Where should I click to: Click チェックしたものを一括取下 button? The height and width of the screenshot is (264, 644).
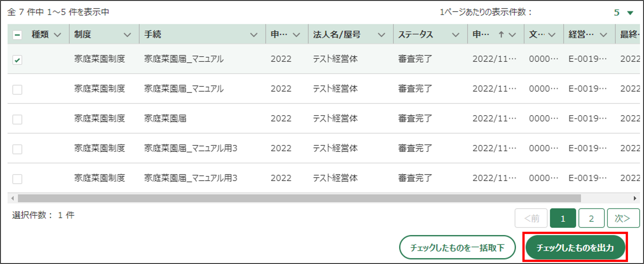pos(457,248)
